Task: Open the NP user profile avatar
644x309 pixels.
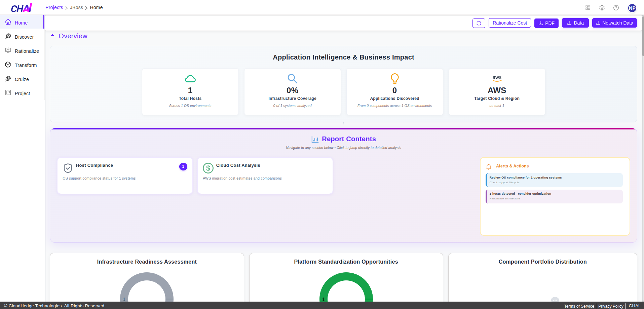Action: [x=632, y=8]
